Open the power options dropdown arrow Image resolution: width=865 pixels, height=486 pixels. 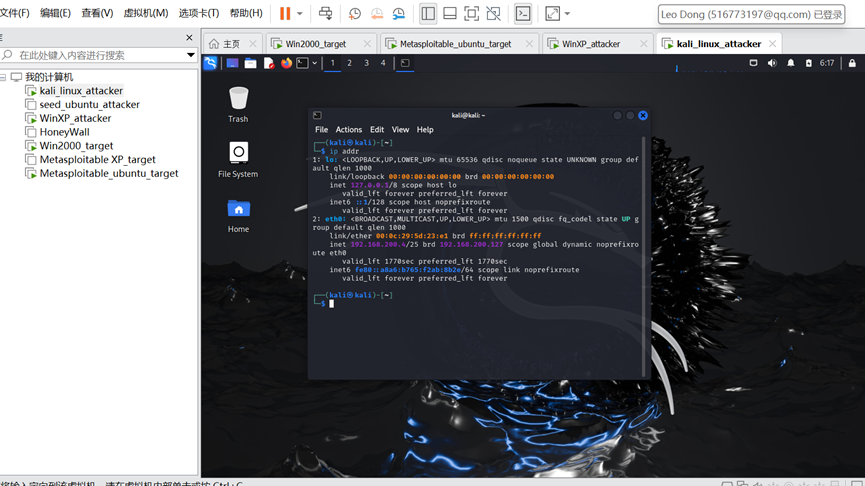coord(300,13)
